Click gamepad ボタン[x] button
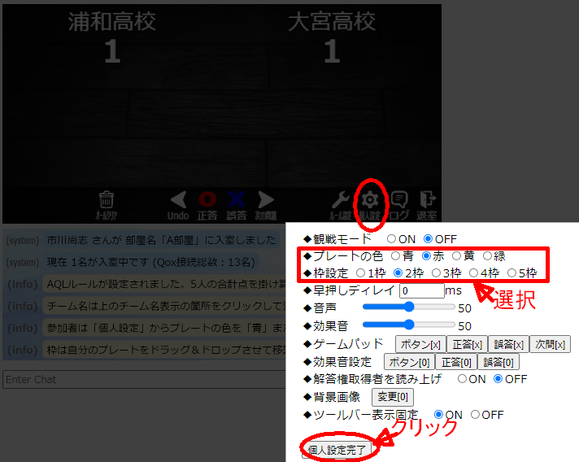The image size is (579, 462). (421, 344)
